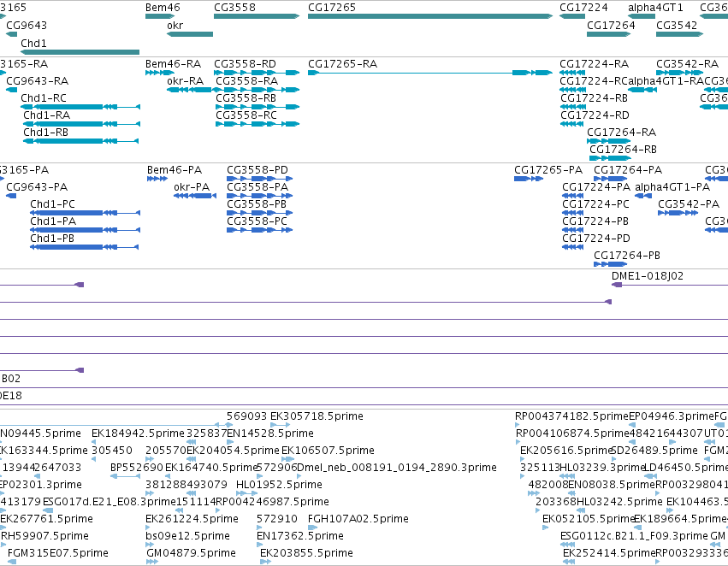This screenshot has width=728, height=566.
Task: Click protein CG17264-PB label
Action: point(627,256)
